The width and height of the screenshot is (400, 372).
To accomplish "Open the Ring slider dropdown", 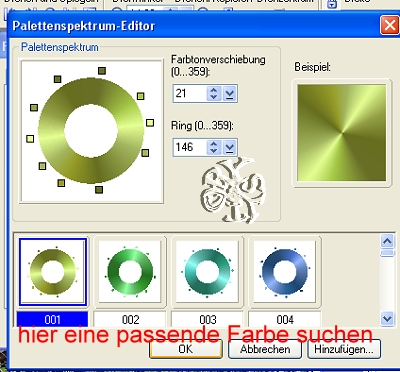I will click(229, 147).
